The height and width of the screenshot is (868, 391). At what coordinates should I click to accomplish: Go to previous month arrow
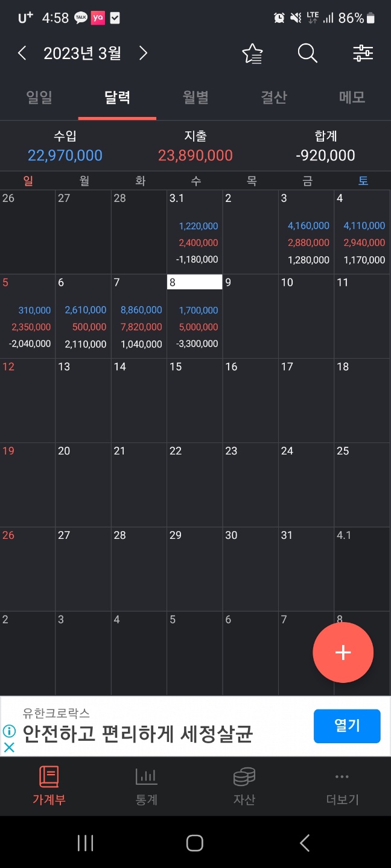[22, 54]
